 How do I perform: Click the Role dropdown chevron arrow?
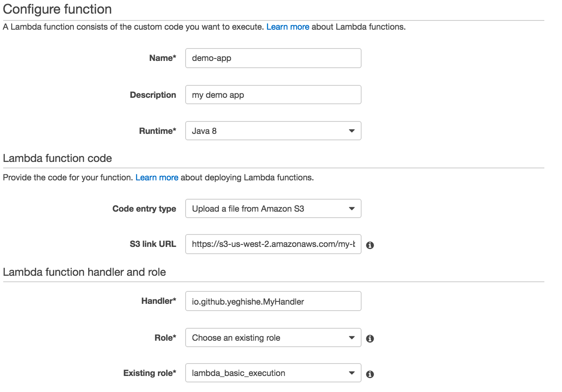[352, 337]
